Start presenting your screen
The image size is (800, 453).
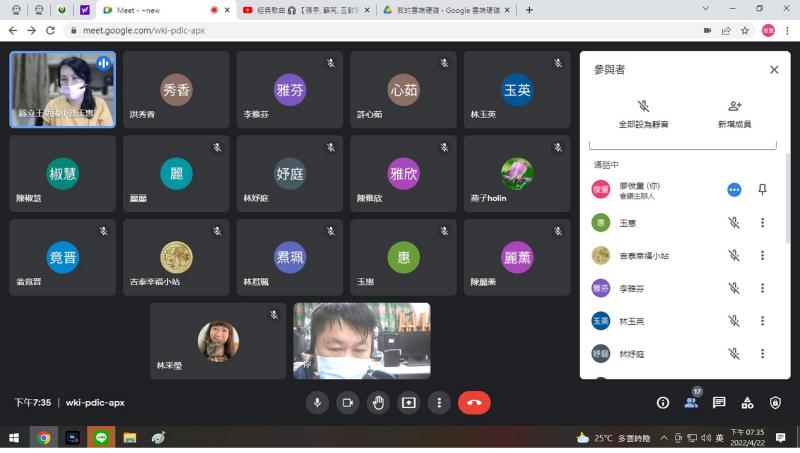[x=409, y=402]
